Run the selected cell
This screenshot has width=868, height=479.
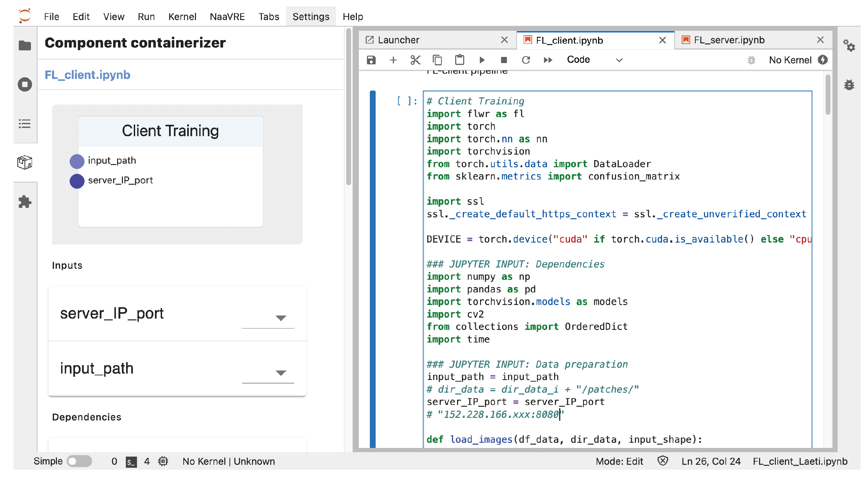482,60
